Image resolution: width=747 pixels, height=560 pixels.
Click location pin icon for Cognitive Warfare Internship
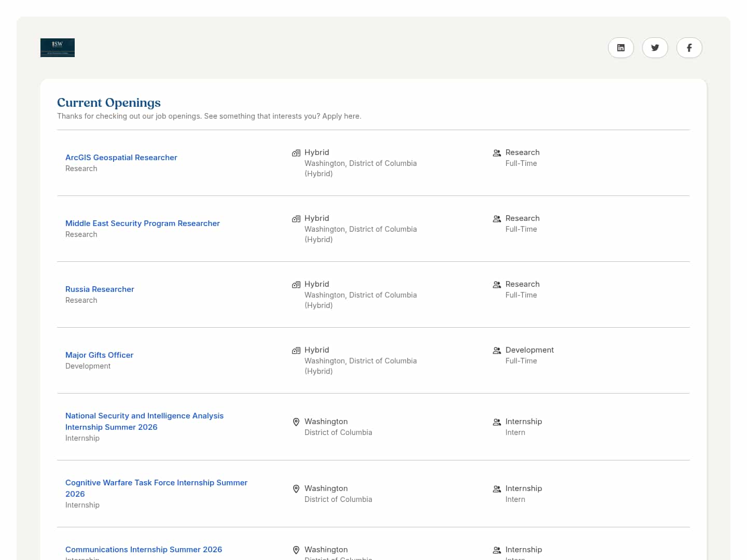(x=296, y=489)
